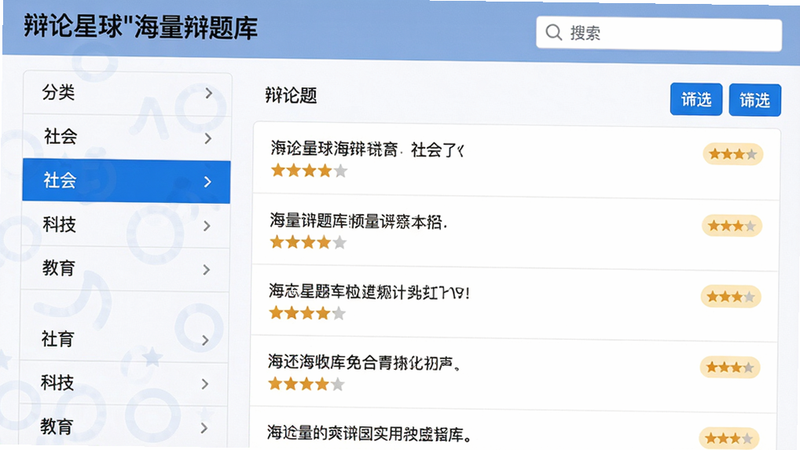Click third gold star under 海量讲题库 topic

(308, 242)
